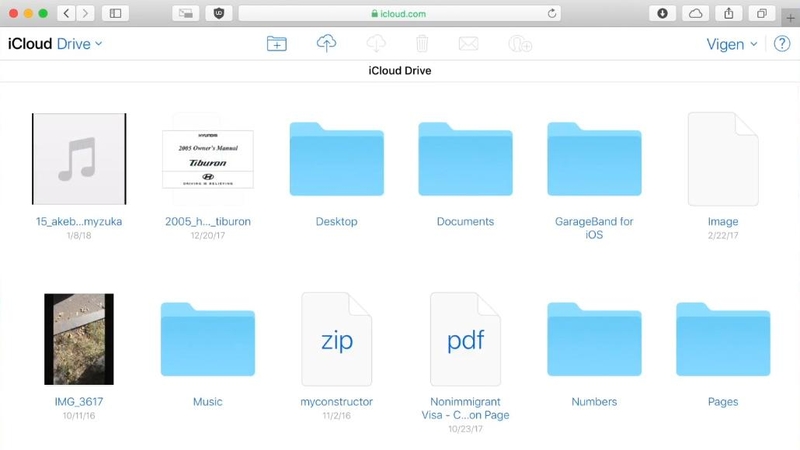
Task: Select the Music folder
Action: [x=208, y=339]
